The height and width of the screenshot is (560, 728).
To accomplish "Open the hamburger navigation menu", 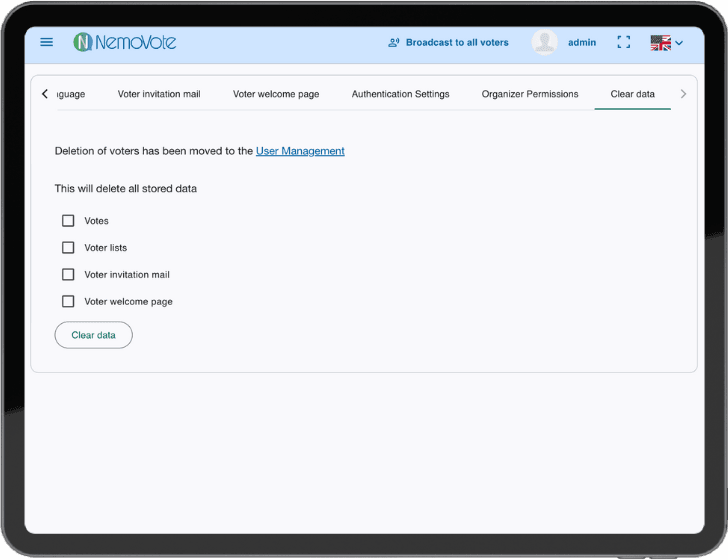I will point(46,42).
